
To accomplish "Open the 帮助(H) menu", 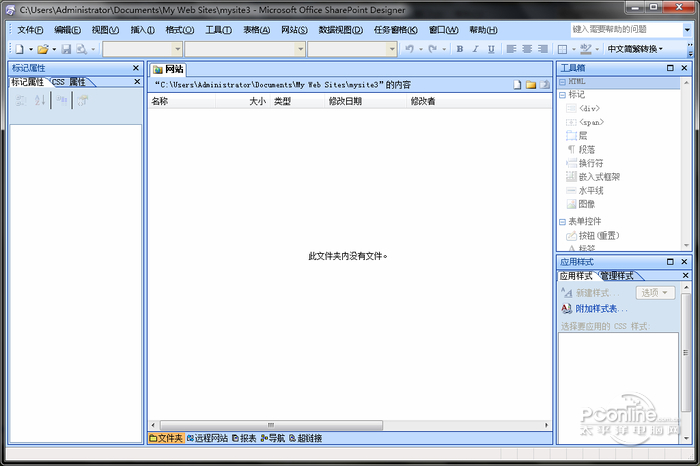I will pyautogui.click(x=483, y=30).
